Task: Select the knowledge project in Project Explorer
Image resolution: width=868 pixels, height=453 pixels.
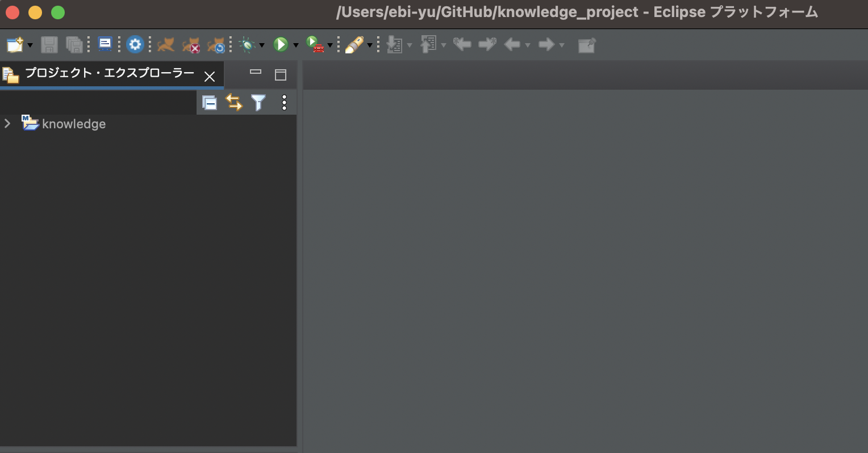Action: (73, 123)
